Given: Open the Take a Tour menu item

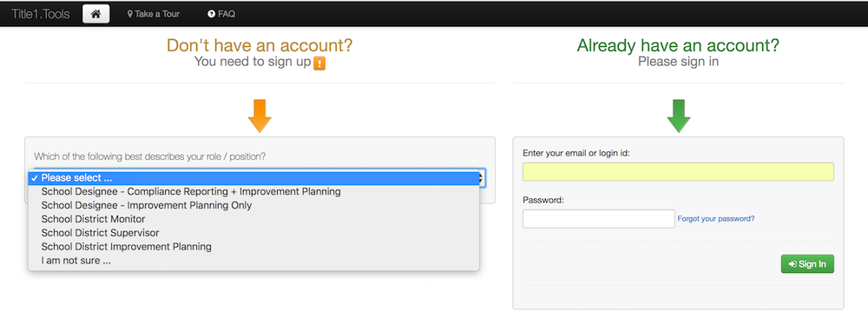Looking at the screenshot, I should tap(154, 15).
